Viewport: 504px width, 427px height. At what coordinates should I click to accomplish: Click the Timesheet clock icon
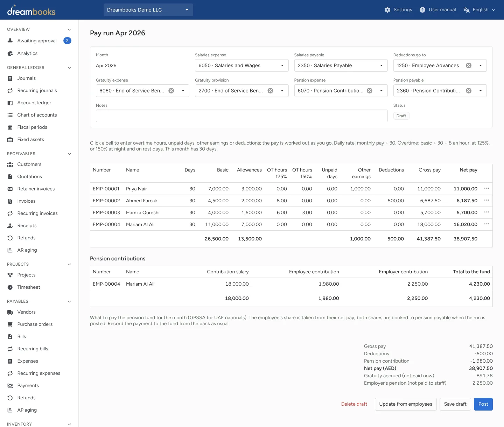click(10, 287)
